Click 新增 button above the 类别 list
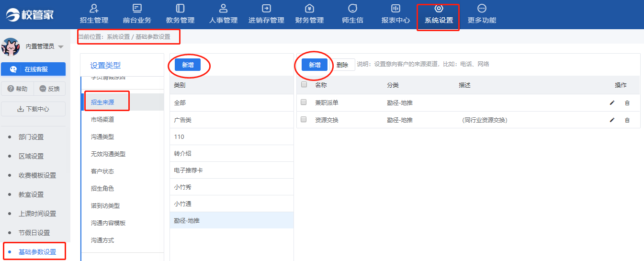644x261 pixels. (x=188, y=65)
